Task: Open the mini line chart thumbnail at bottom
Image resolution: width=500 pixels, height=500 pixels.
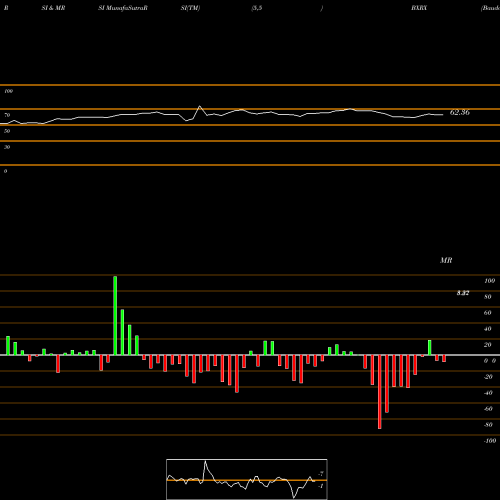Action: click(247, 479)
